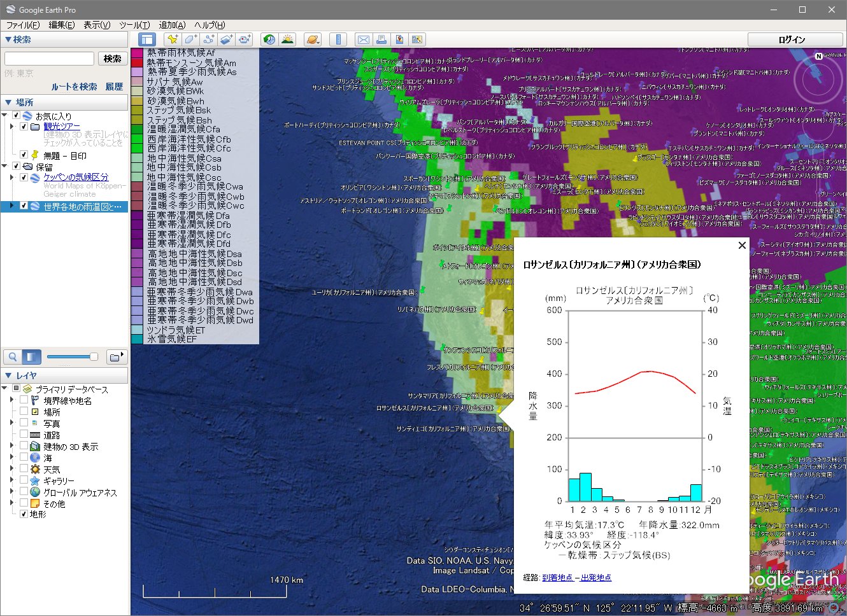This screenshot has height=616, width=847.
Task: Open the planet switcher (Saturn icon)
Action: 313,39
